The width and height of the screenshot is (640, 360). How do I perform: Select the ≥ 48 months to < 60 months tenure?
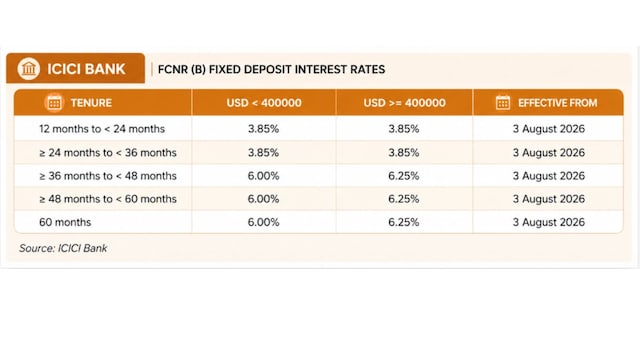pos(108,199)
